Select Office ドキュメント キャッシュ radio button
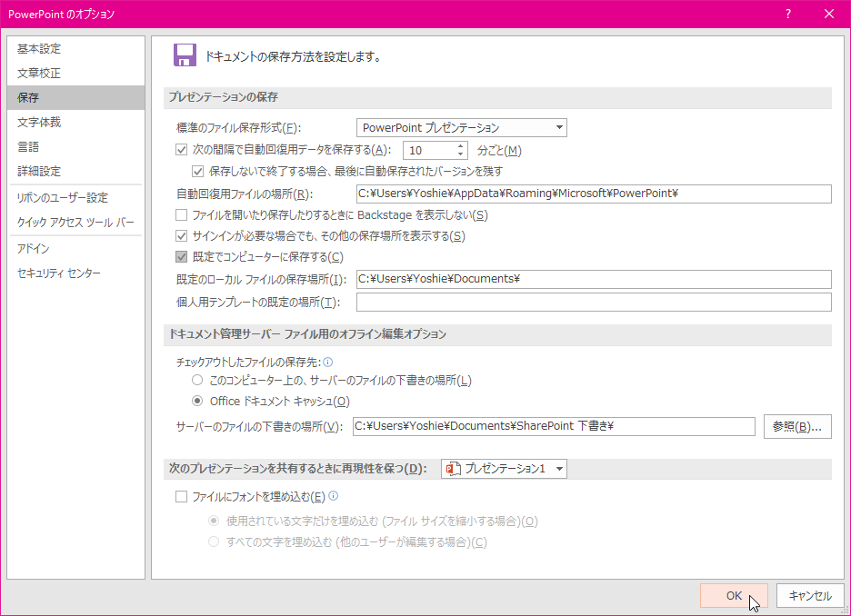Screen dimensions: 851x616 (x=197, y=402)
